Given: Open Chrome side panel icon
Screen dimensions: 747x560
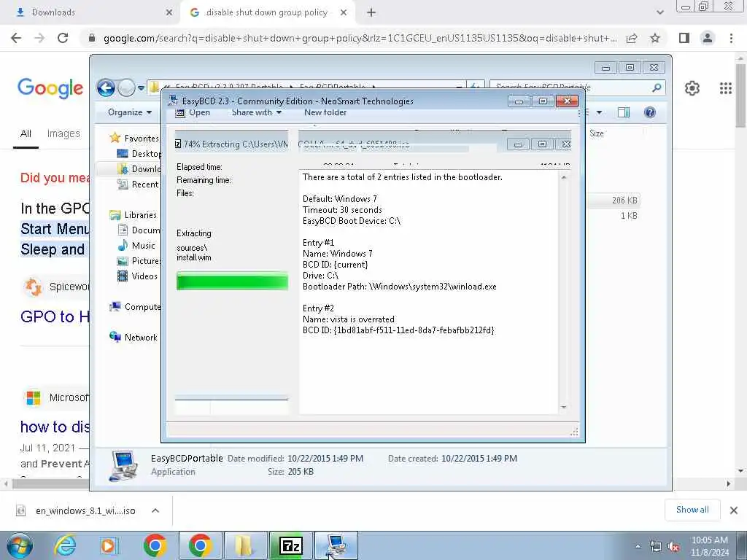Looking at the screenshot, I should (684, 38).
